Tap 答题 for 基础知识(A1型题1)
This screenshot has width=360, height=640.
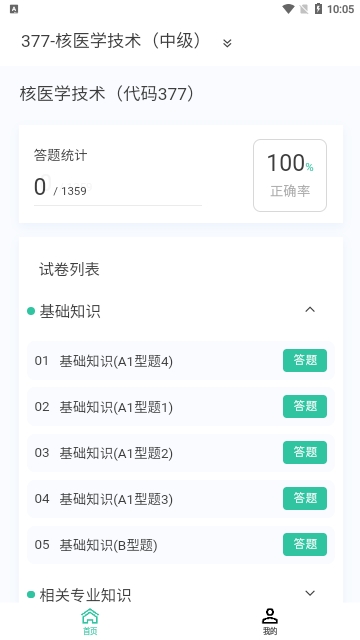(x=305, y=407)
